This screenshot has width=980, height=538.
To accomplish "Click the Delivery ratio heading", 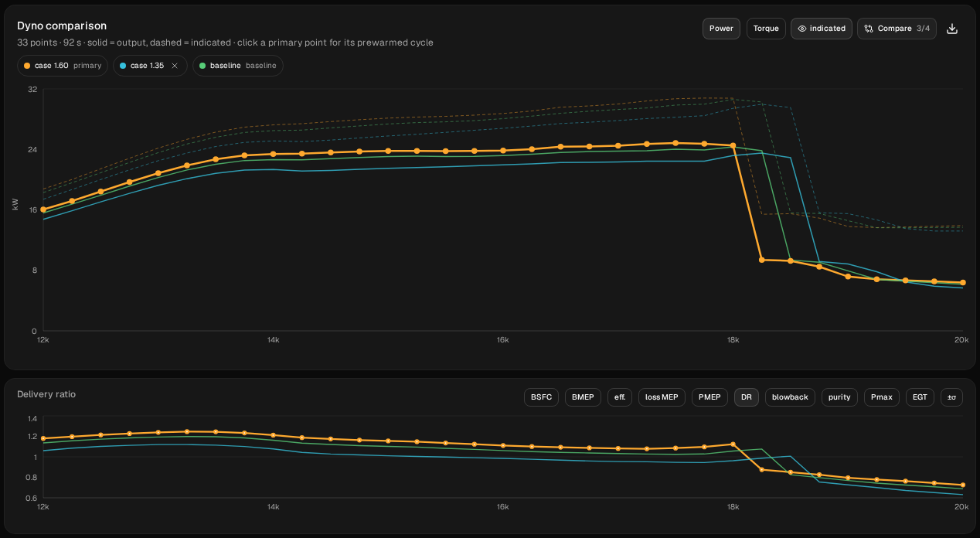I will coord(46,394).
